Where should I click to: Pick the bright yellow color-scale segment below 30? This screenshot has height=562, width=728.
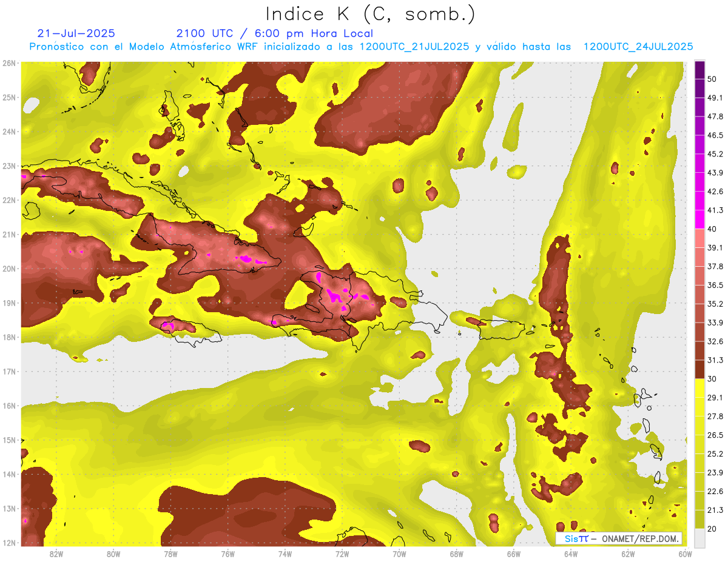pyautogui.click(x=699, y=388)
